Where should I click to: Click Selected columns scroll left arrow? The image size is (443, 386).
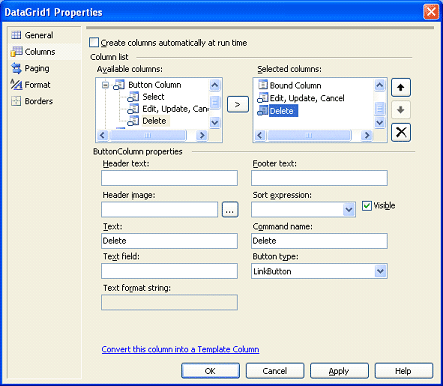point(260,135)
